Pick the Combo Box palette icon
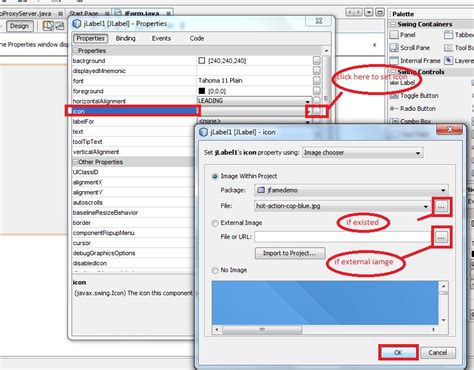Image resolution: width=474 pixels, height=370 pixels. click(x=395, y=121)
